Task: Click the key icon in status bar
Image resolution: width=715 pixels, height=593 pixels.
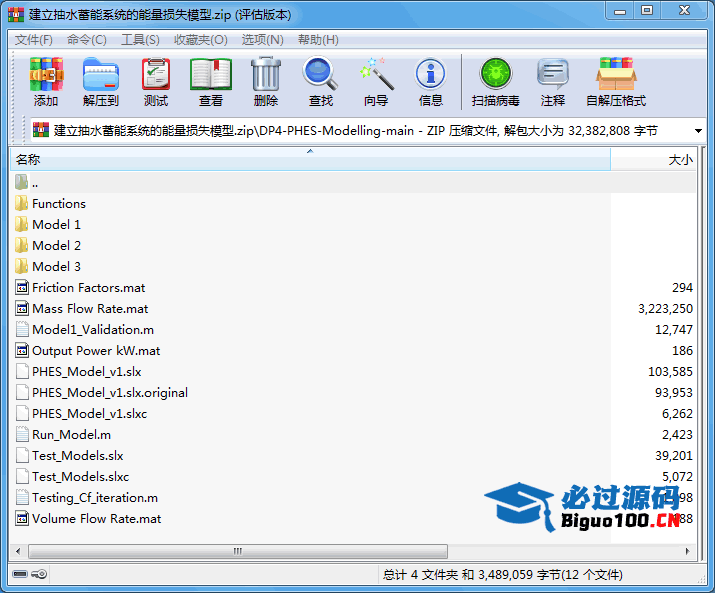Action: pyautogui.click(x=39, y=574)
